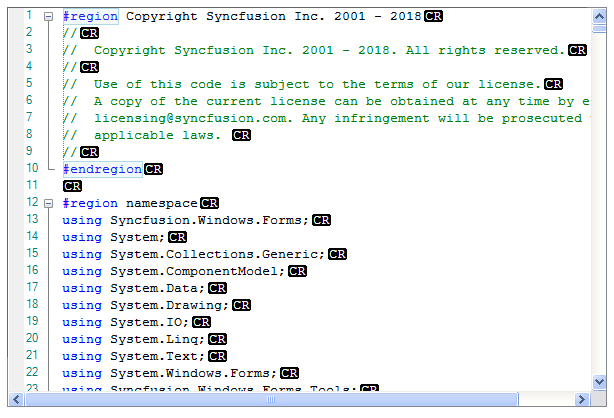Click "System.Linq" text on line 20
This screenshot has height=418, width=614.
154,339
